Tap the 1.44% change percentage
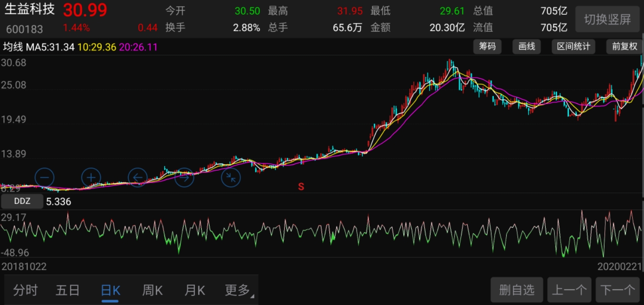This screenshot has height=305, width=644. [x=76, y=28]
